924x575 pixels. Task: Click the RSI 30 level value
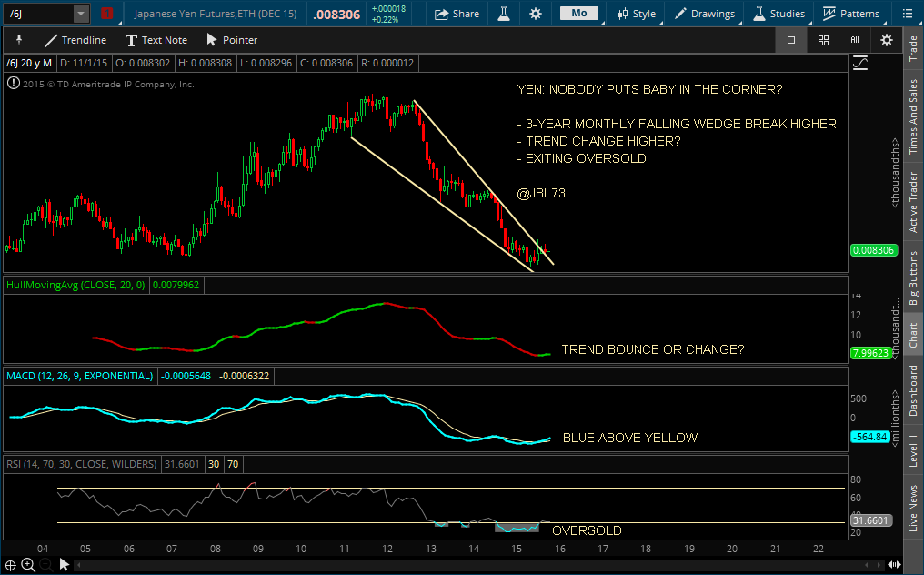click(214, 464)
